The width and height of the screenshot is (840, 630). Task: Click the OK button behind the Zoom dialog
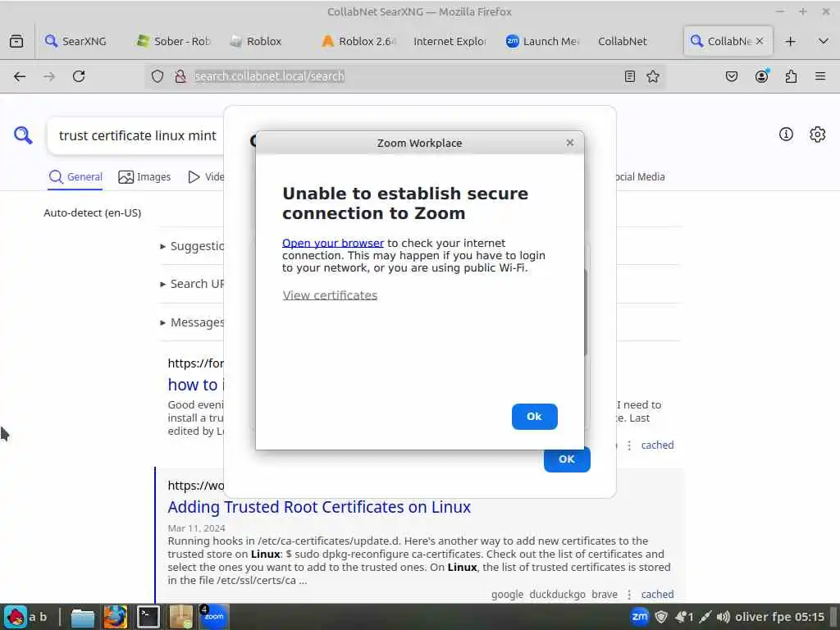pyautogui.click(x=567, y=459)
